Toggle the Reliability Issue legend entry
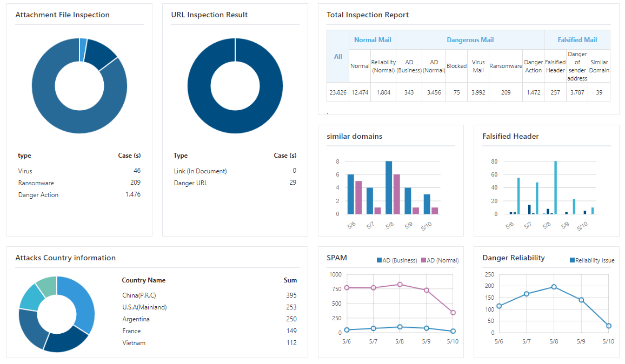Screen dimensions: 625x364 pos(591,260)
